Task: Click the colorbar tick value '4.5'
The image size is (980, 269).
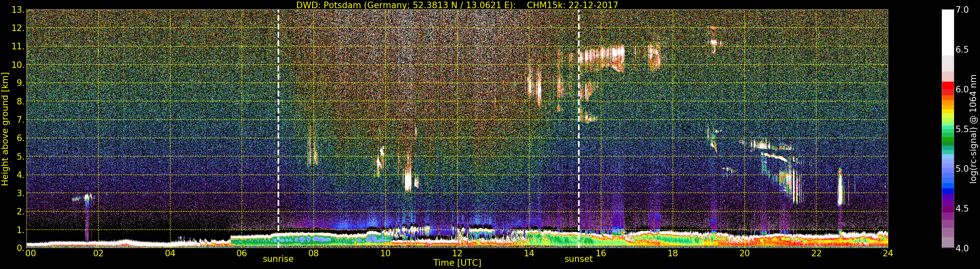Action: pyautogui.click(x=962, y=209)
